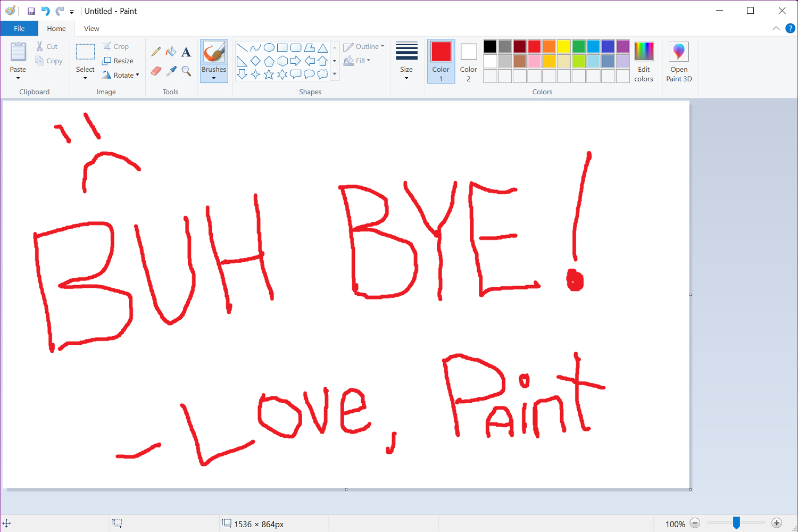The image size is (798, 532).
Task: Select the Right arrow shape
Action: click(x=296, y=61)
